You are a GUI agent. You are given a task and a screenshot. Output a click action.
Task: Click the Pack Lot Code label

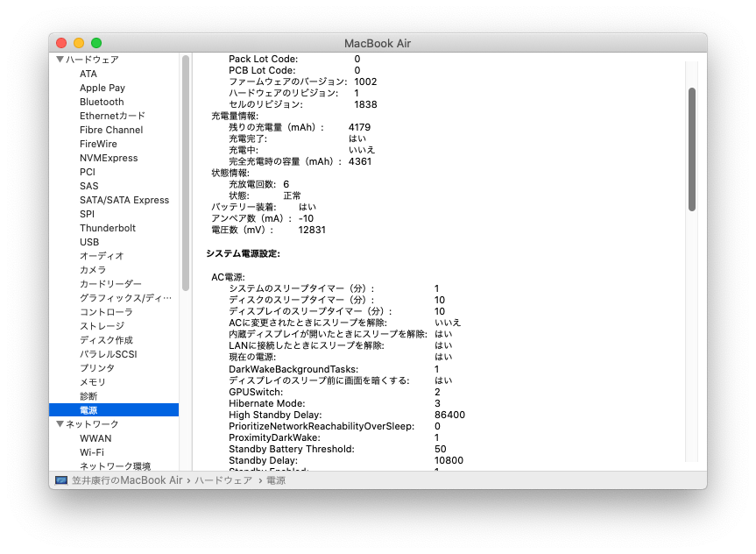point(264,59)
